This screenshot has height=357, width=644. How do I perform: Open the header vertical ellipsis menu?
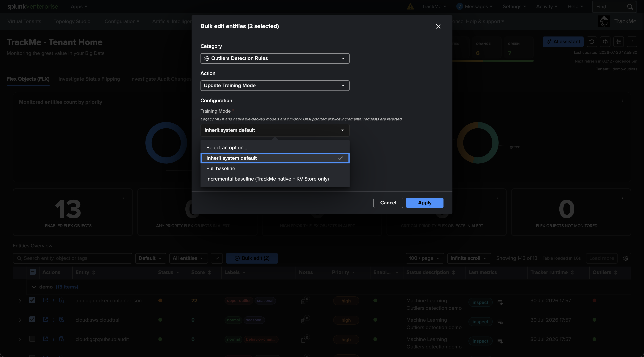(632, 42)
